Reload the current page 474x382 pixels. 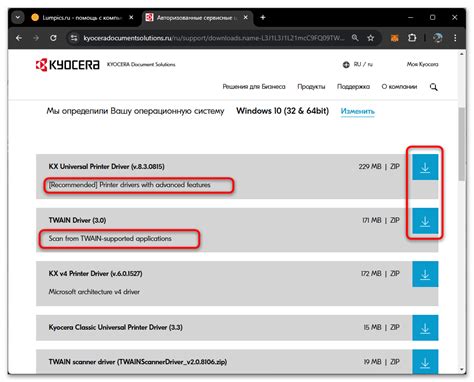(53, 38)
